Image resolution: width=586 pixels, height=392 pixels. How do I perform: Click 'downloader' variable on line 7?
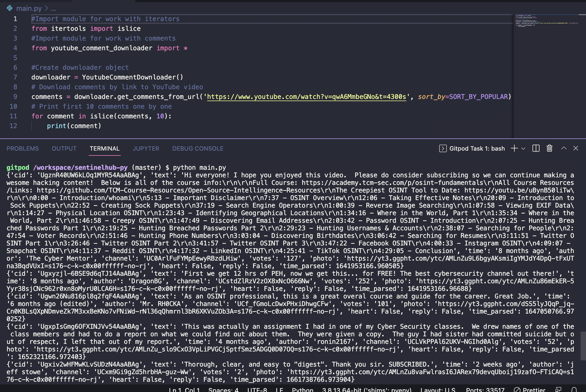tap(51, 77)
